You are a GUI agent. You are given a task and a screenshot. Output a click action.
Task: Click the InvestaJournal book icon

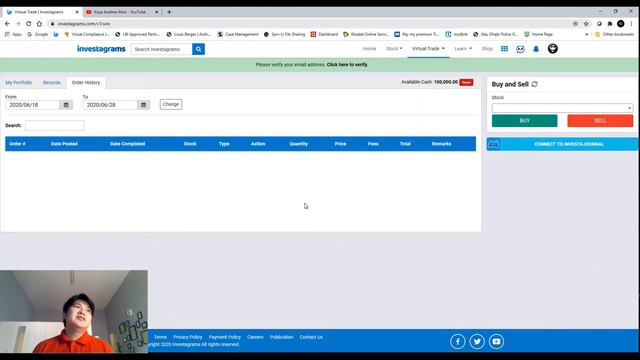493,144
